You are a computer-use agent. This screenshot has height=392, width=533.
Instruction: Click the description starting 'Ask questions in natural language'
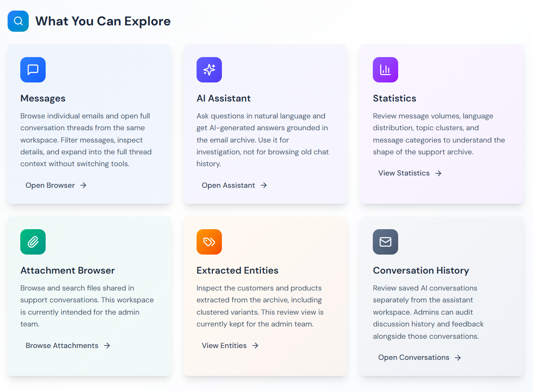click(x=263, y=140)
